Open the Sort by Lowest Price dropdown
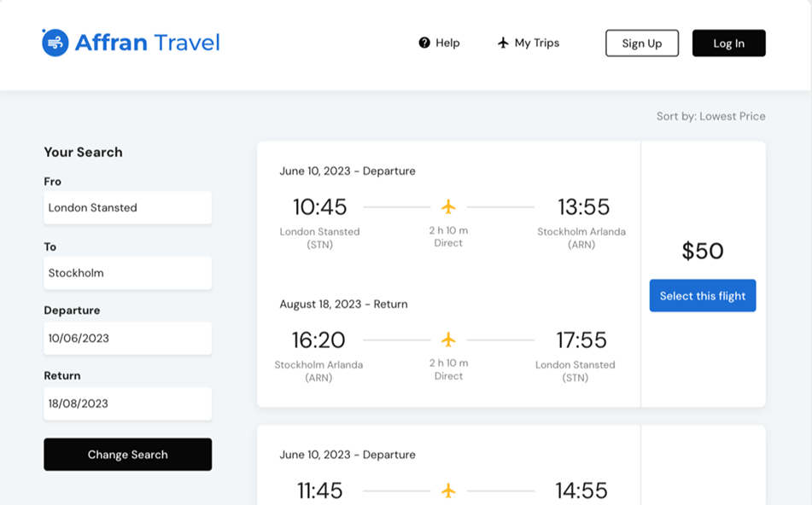The image size is (812, 505). click(x=710, y=116)
